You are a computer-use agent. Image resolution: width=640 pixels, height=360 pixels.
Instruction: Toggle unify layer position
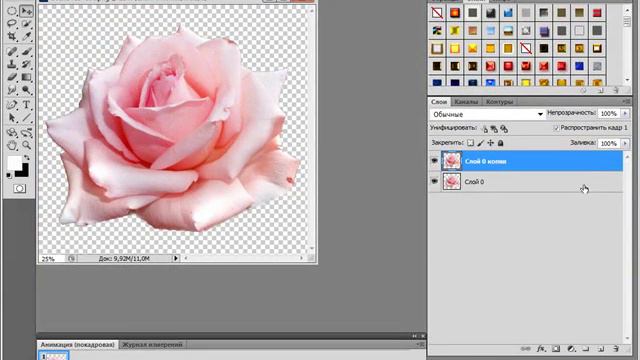[484, 129]
